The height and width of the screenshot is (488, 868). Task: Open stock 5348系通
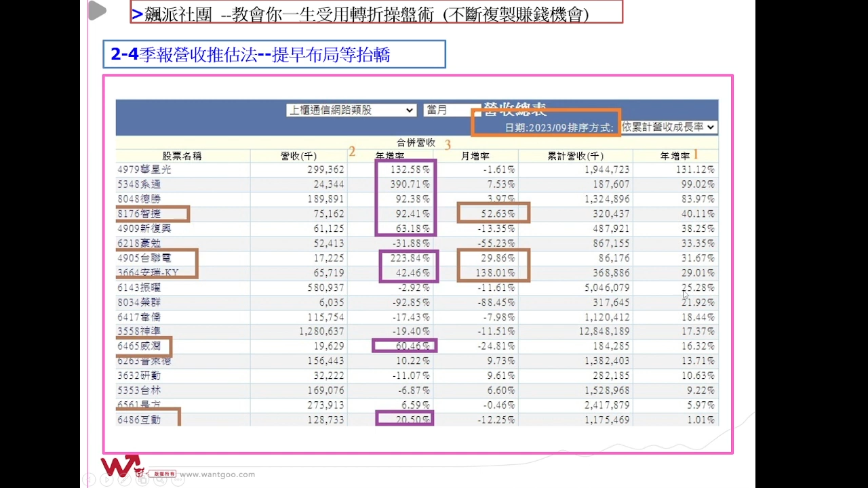[x=139, y=184]
